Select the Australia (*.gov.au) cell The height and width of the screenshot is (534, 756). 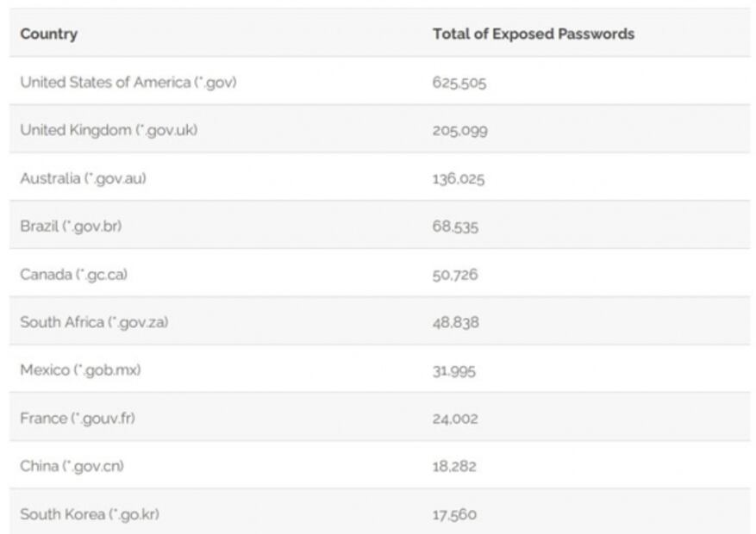point(89,178)
